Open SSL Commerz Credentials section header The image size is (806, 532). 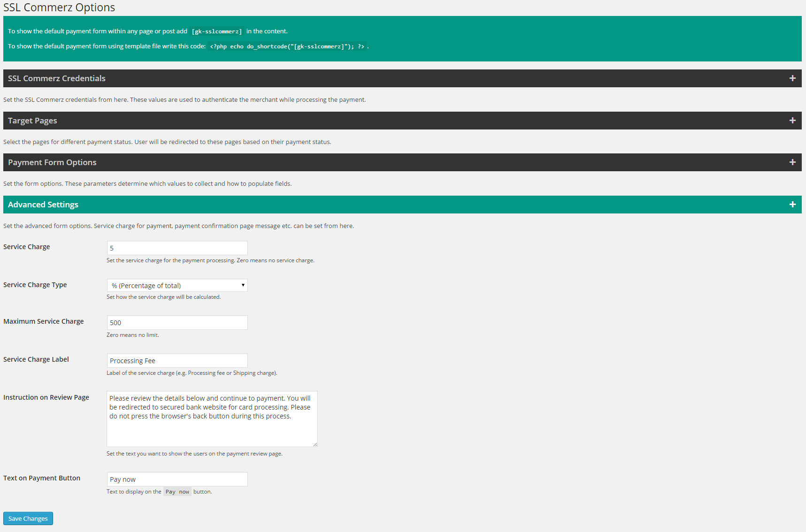point(402,78)
